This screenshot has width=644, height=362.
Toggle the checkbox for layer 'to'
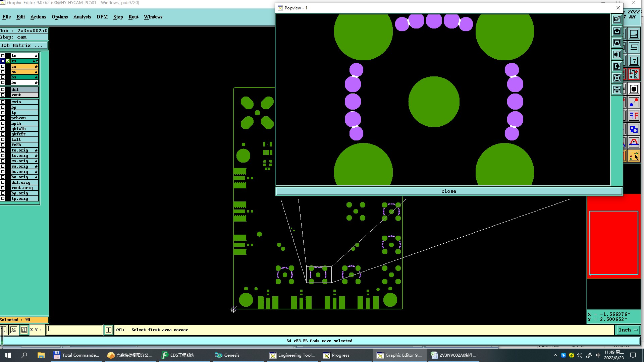click(3, 56)
